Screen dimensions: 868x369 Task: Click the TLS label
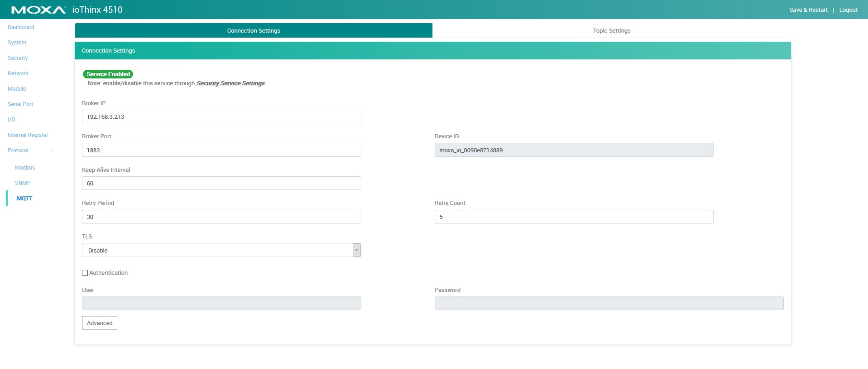click(87, 237)
